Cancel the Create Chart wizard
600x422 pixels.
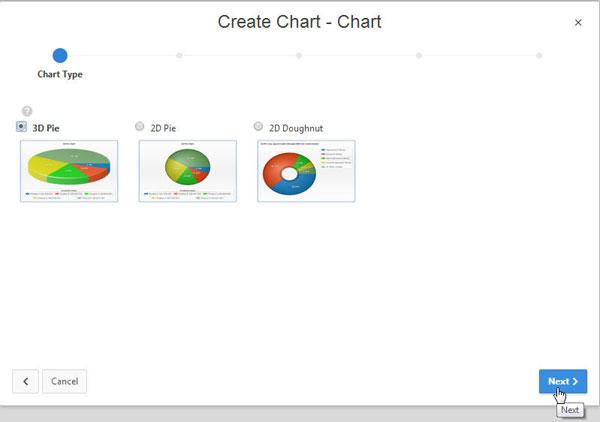click(64, 381)
